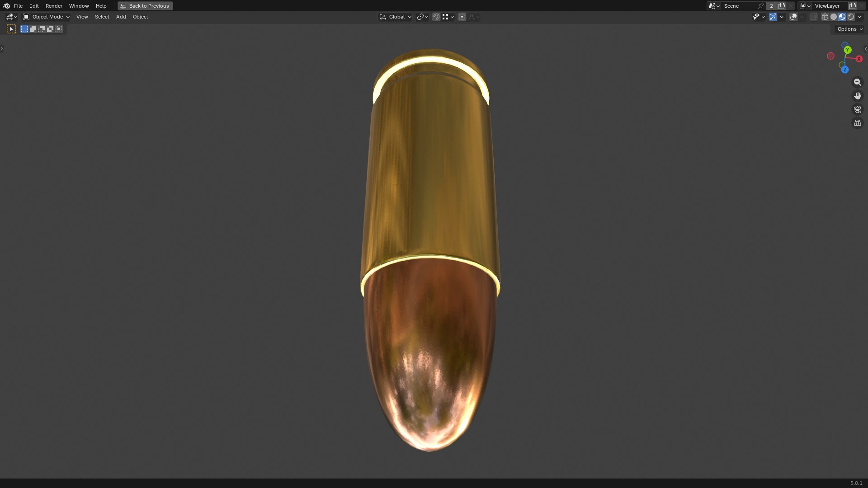Viewport: 868px width, 488px height.
Task: Set Set selection mode (blue box)
Action: (x=24, y=29)
